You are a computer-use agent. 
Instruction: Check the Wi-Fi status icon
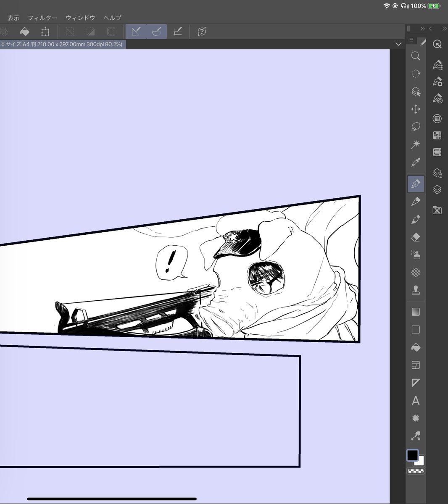(387, 6)
